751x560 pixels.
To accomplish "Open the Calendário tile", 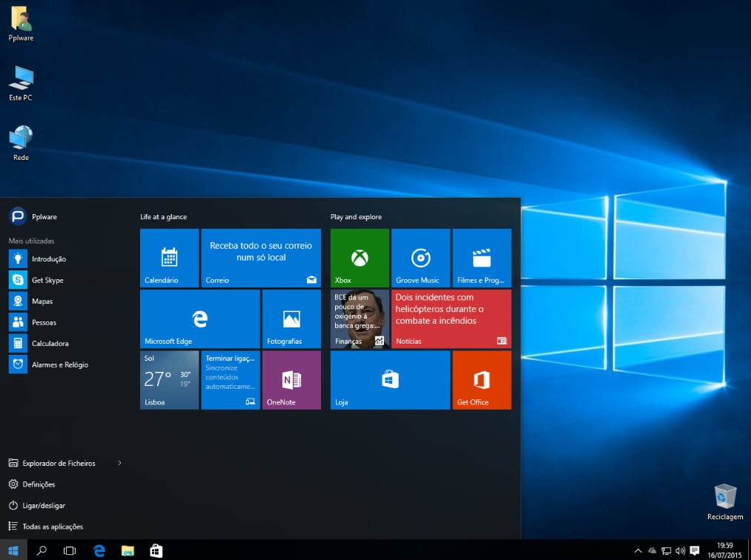I will [x=169, y=258].
